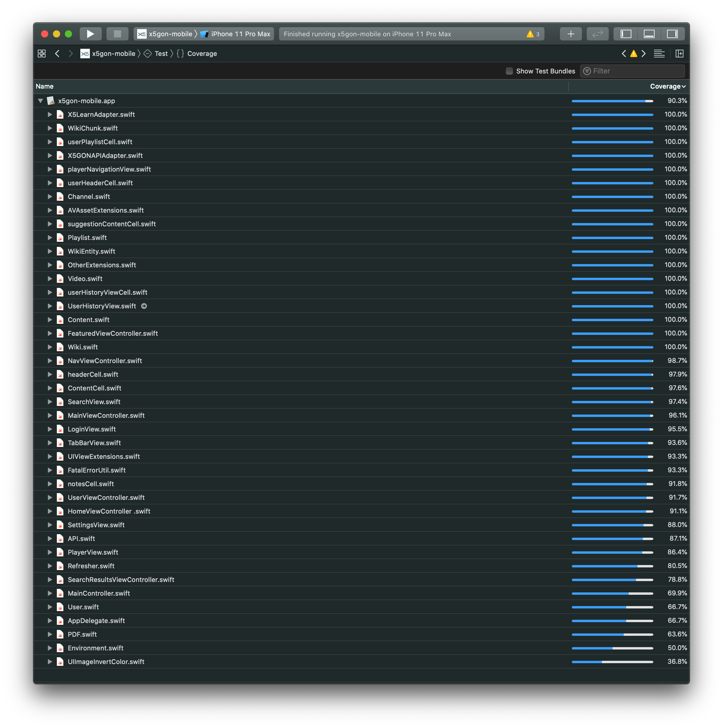Enable the Show Test Bundles checkbox

pos(509,71)
